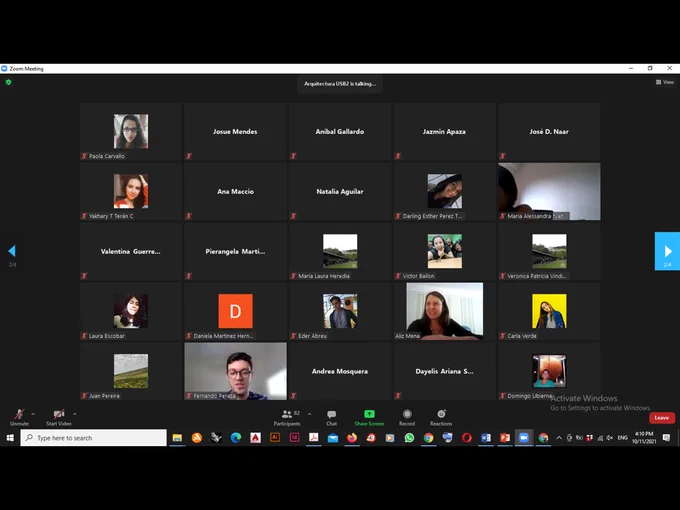The image size is (680, 510).
Task: Open the Reactions menu
Action: (x=441, y=418)
